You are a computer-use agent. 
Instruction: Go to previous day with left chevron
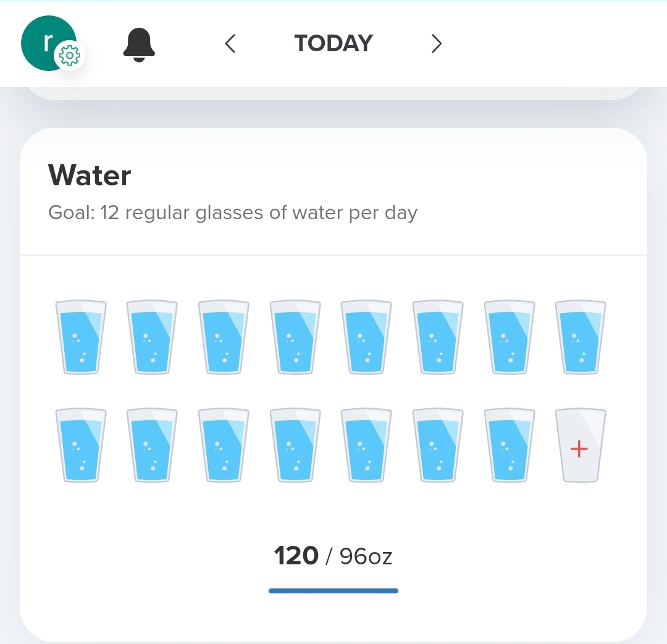[230, 44]
